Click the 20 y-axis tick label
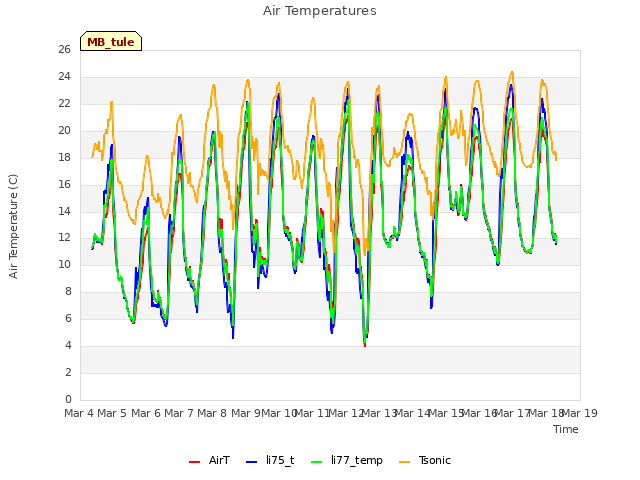This screenshot has height=480, width=640. pyautogui.click(x=64, y=130)
